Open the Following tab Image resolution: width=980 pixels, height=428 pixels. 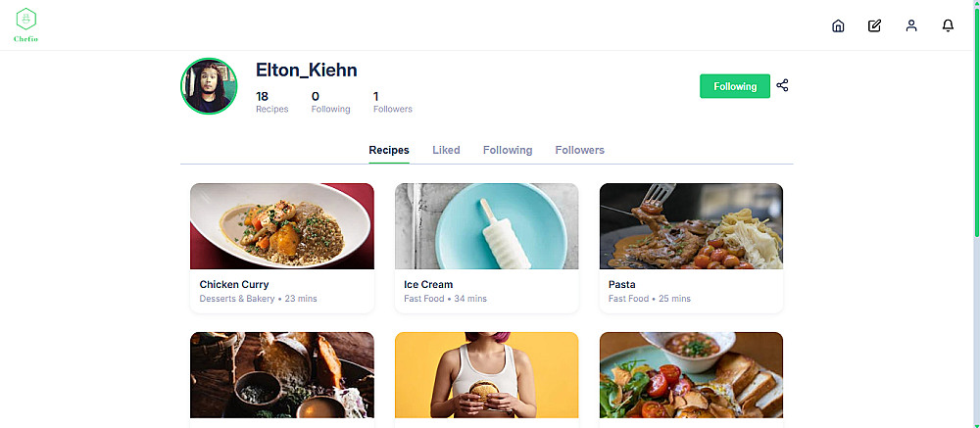pos(508,150)
